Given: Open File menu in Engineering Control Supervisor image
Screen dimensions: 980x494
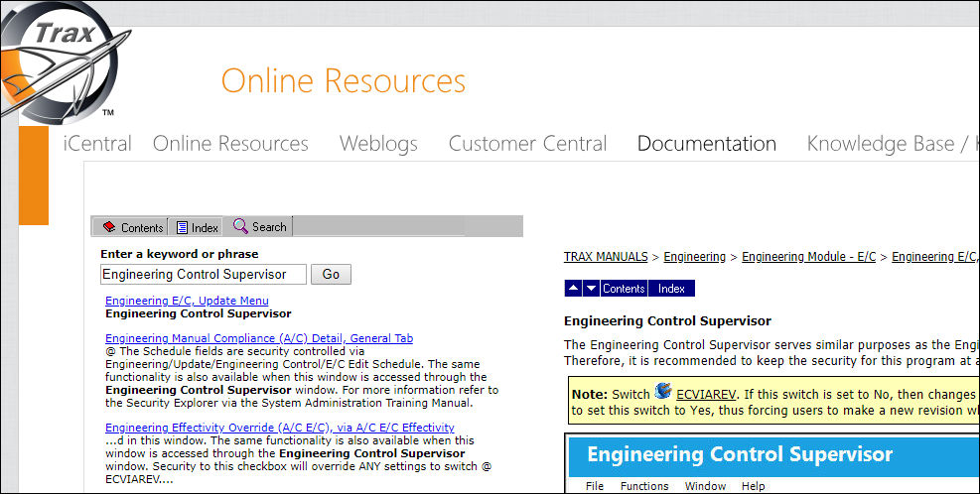Looking at the screenshot, I should pyautogui.click(x=595, y=486).
